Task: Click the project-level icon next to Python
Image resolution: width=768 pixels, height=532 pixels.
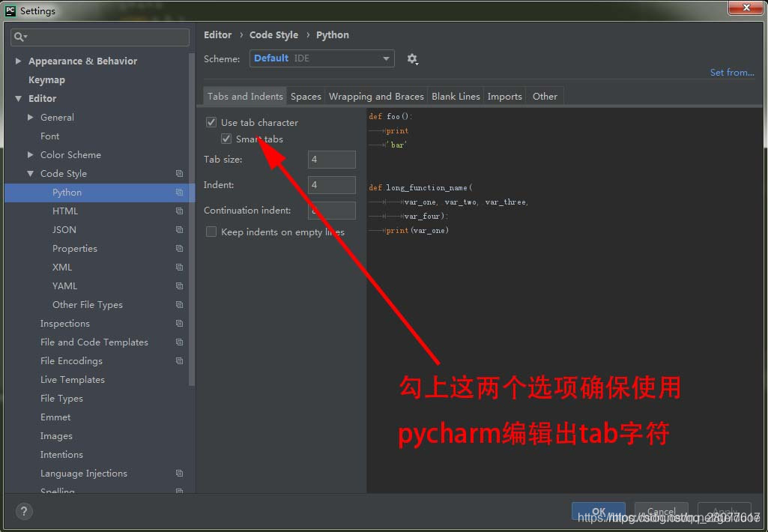Action: coord(179,192)
